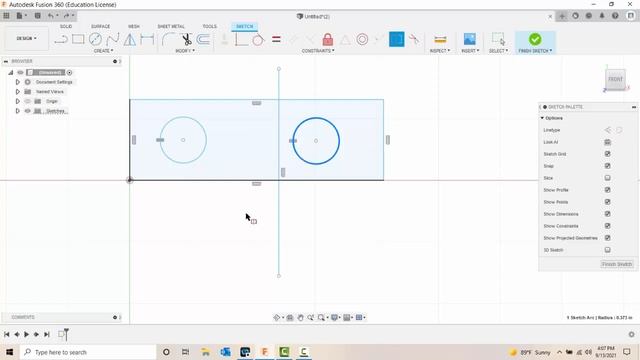Open the DESIGN workspace dropdown

point(27,38)
